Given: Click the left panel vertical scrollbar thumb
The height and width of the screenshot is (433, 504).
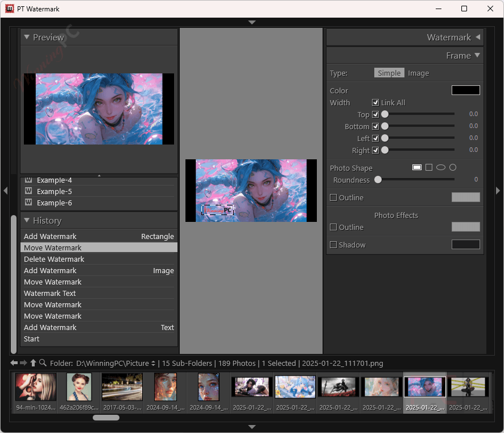Looking at the screenshot, I should (14, 284).
